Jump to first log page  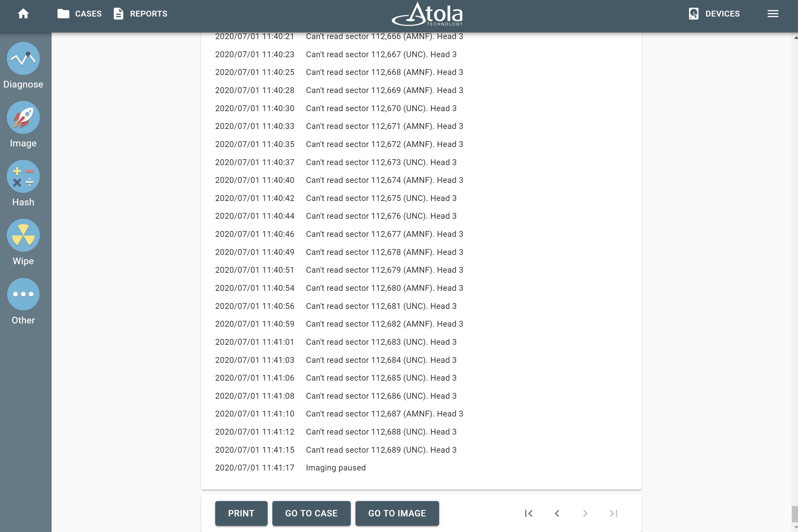tap(528, 513)
